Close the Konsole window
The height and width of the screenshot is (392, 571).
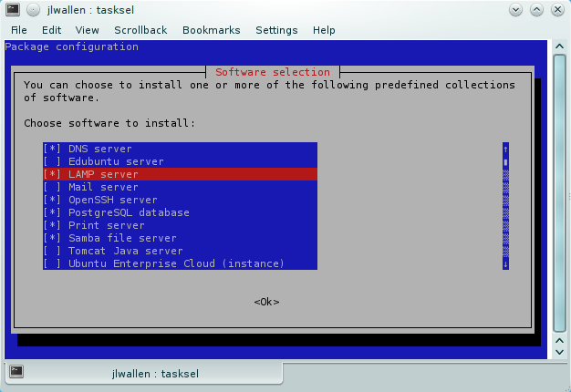point(557,10)
